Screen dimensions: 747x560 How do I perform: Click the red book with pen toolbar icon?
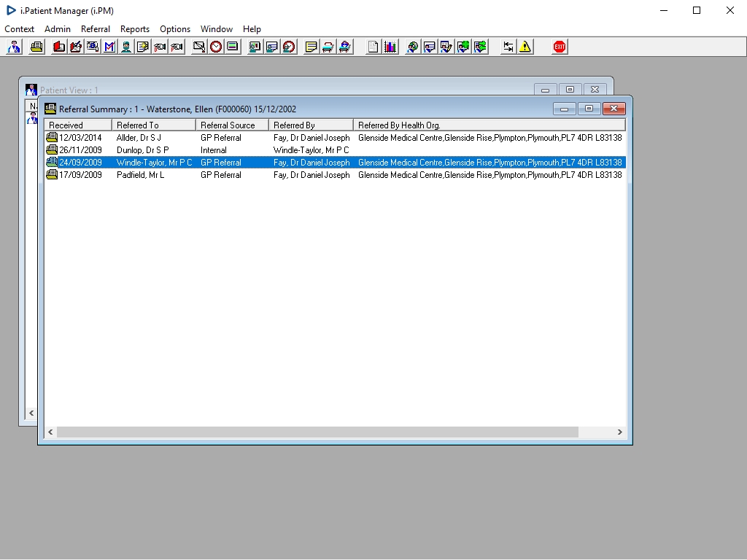click(76, 47)
